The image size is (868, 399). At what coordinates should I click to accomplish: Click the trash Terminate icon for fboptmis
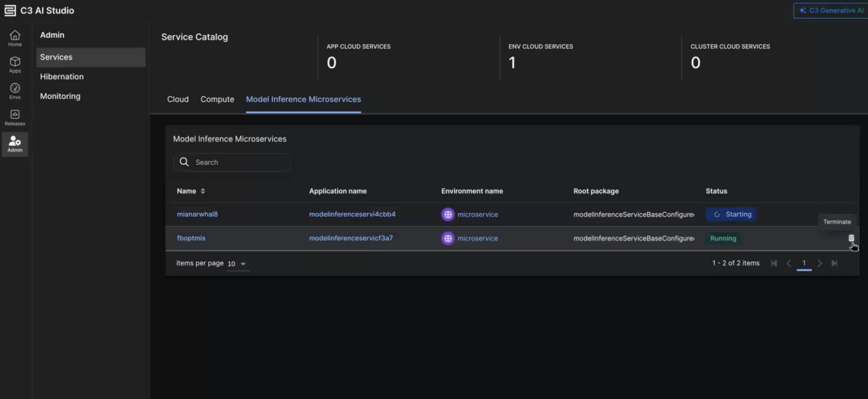[851, 238]
